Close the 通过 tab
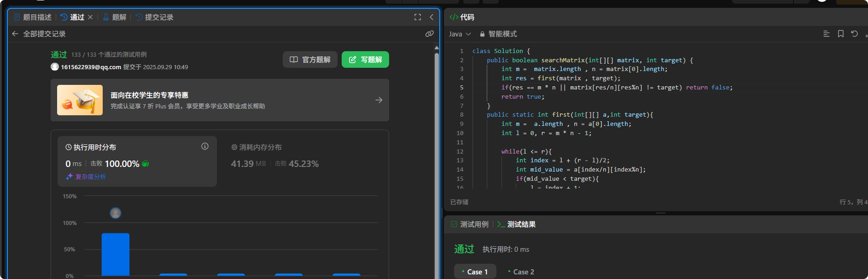Image resolution: width=868 pixels, height=279 pixels. click(x=90, y=17)
